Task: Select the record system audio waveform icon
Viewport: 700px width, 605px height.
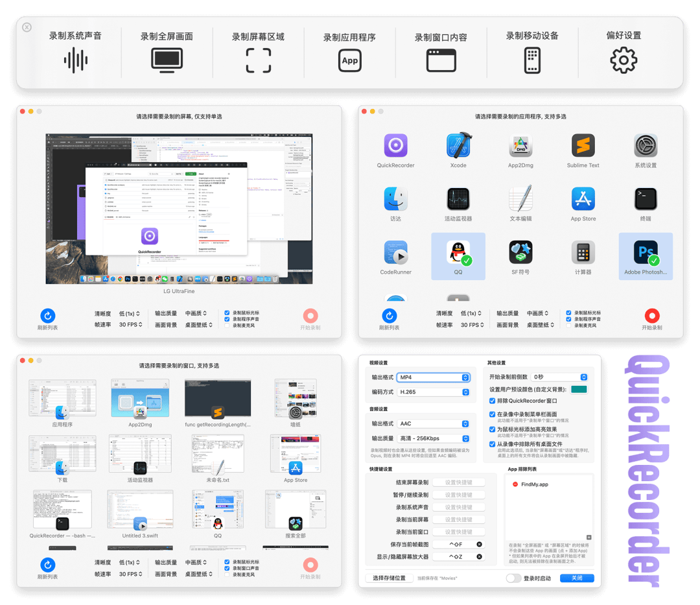Action: coord(75,60)
